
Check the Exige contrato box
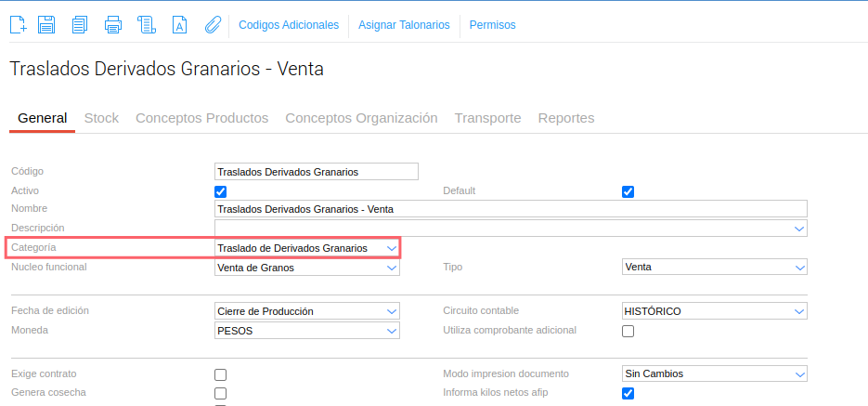[x=221, y=374]
